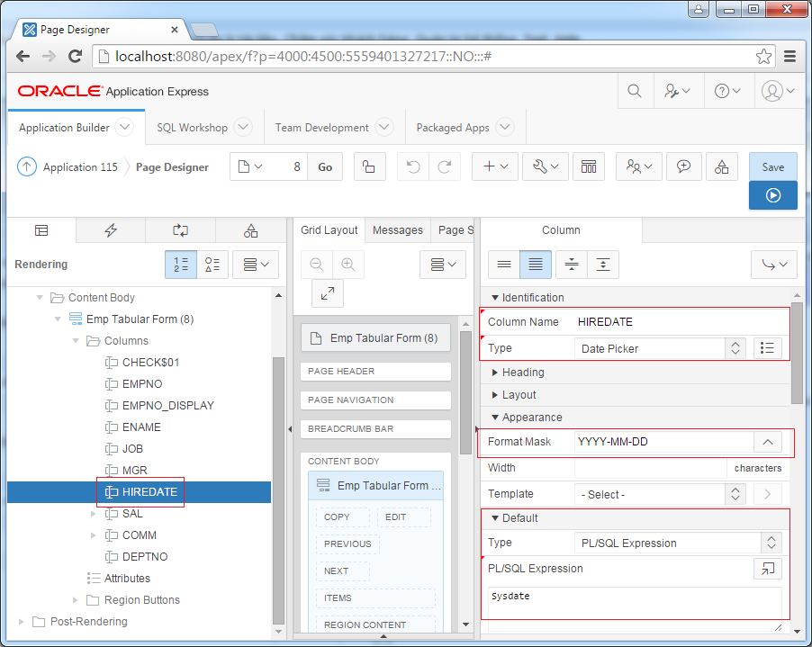Image resolution: width=812 pixels, height=647 pixels.
Task: Expand the SAL column node
Action: pos(94,514)
